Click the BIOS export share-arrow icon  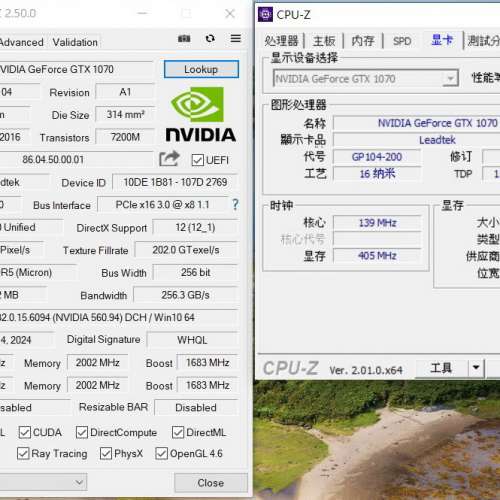tap(169, 159)
